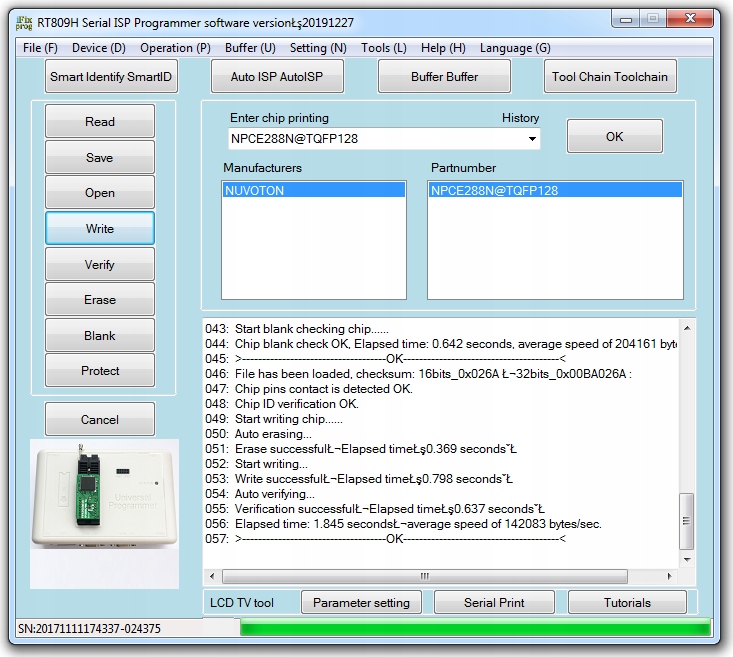This screenshot has height=657, width=733.
Task: Click the Smart Identify SmartID button
Action: [111, 76]
